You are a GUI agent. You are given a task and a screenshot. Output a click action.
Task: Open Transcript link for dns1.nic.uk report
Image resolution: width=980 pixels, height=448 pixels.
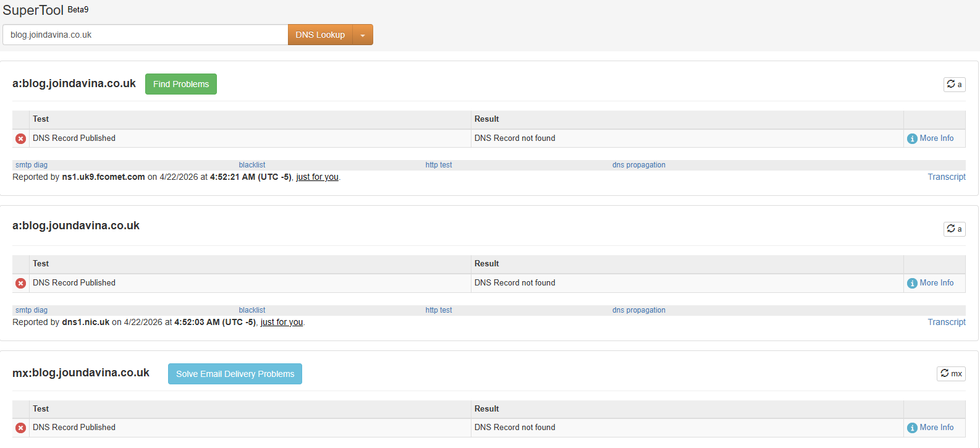[946, 322]
